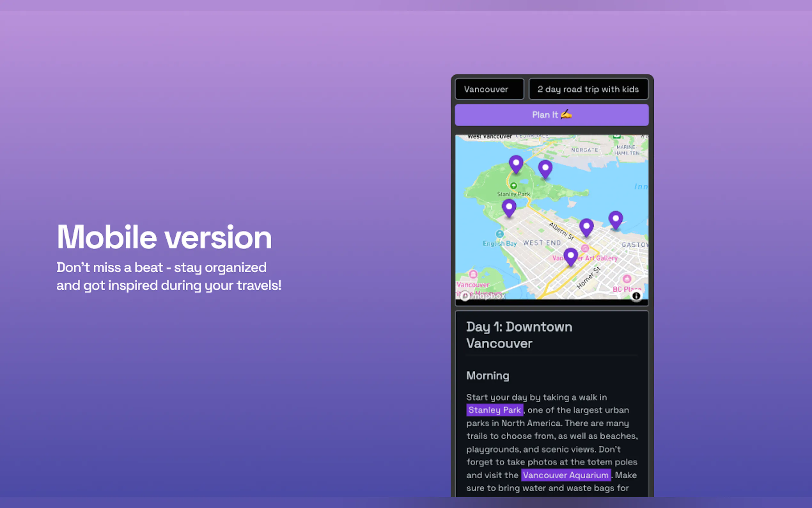Click the green Stanley Park marker icon

click(x=513, y=186)
